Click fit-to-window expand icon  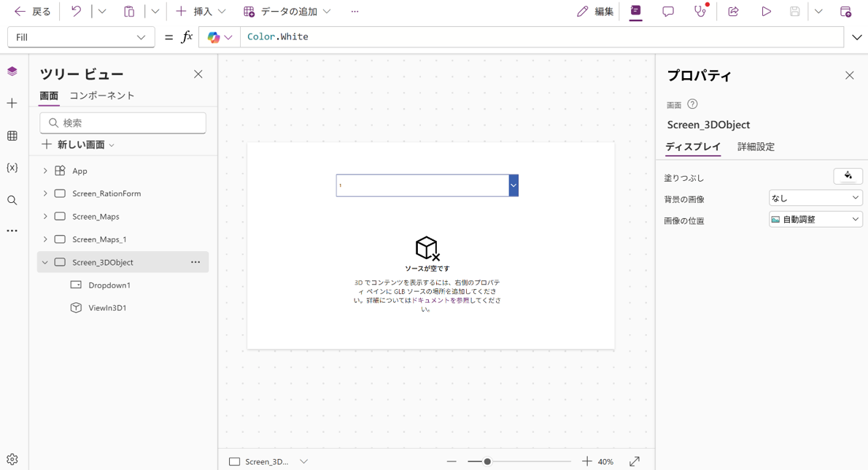[x=635, y=461]
